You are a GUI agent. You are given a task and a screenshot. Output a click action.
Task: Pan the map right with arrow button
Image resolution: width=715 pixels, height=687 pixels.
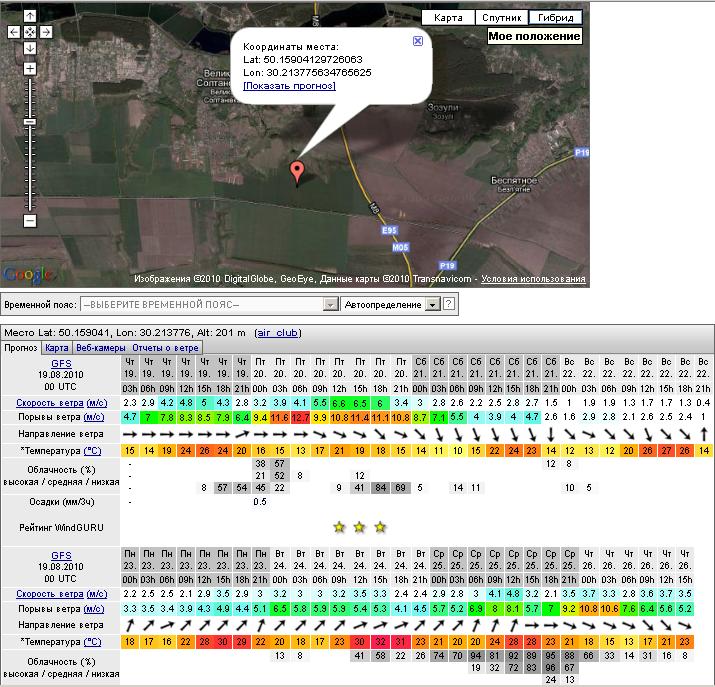coord(46,32)
